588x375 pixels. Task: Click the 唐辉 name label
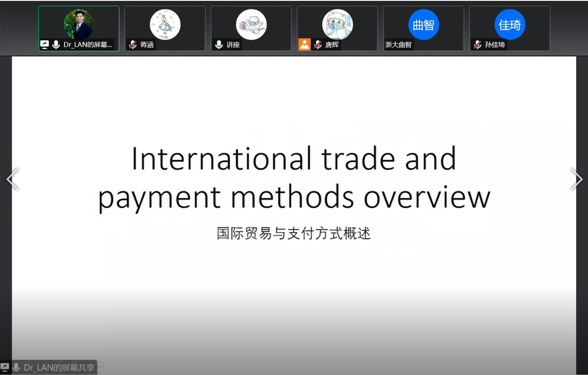pos(332,45)
